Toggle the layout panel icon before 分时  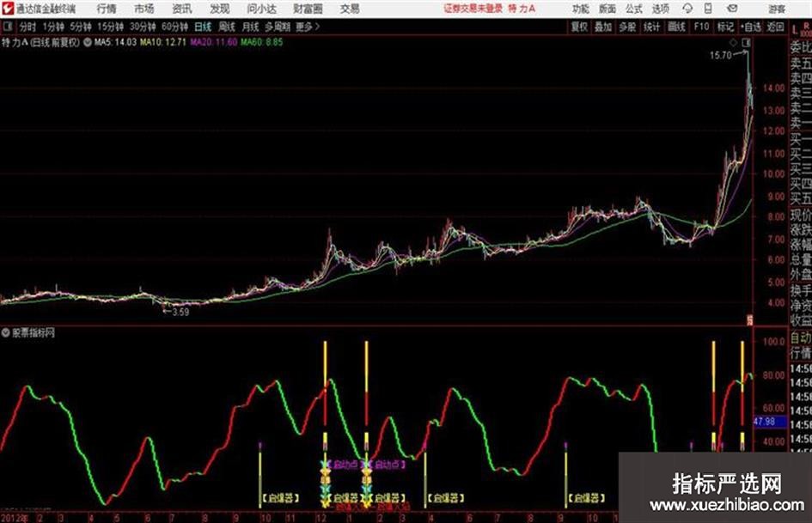tap(7, 27)
